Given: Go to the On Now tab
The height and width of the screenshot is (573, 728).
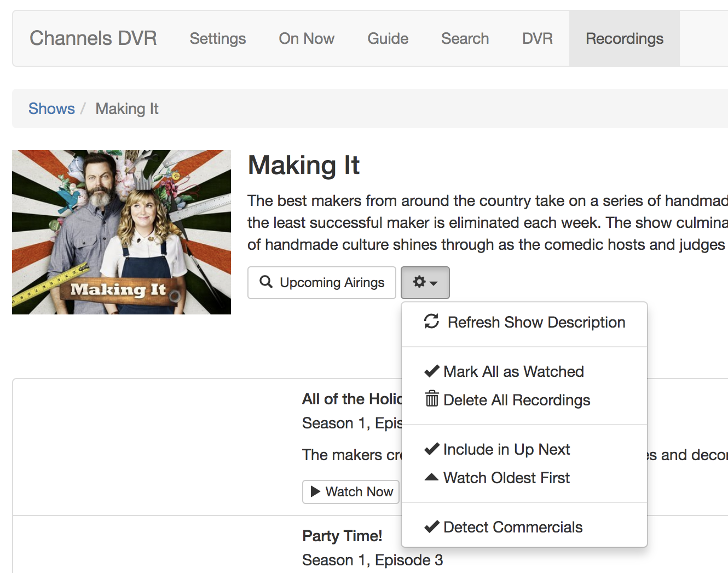Looking at the screenshot, I should click(307, 38).
